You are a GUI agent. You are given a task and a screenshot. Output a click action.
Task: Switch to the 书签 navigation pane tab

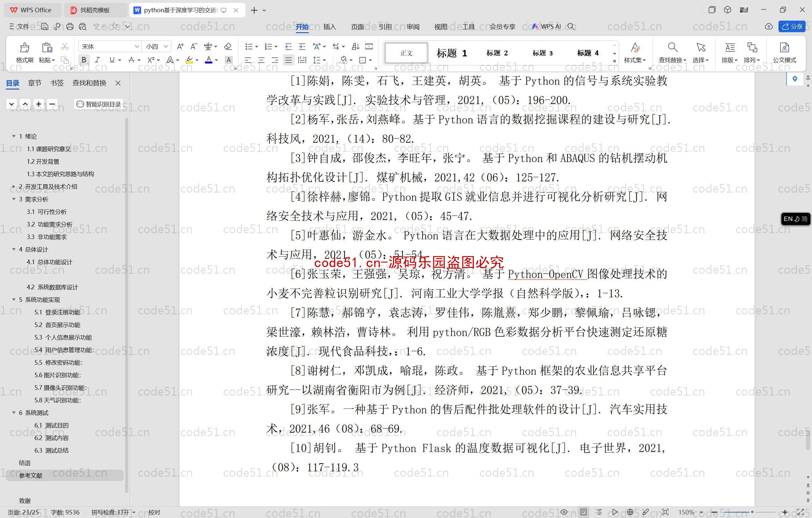57,83
